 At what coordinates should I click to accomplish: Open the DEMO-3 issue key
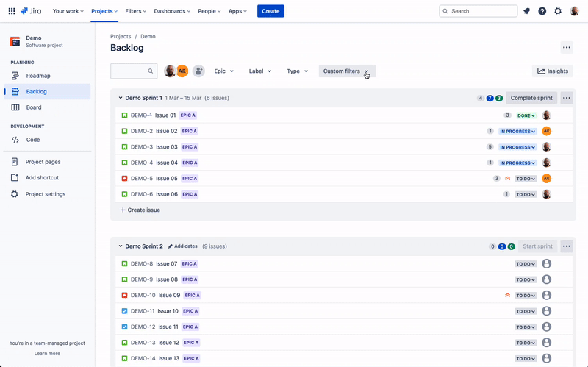coord(142,147)
